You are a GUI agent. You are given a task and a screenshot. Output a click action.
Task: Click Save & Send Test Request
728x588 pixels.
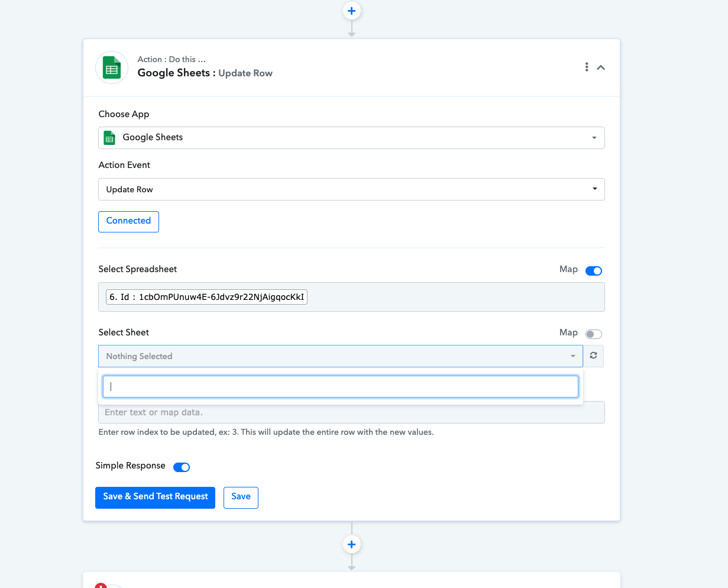click(155, 497)
